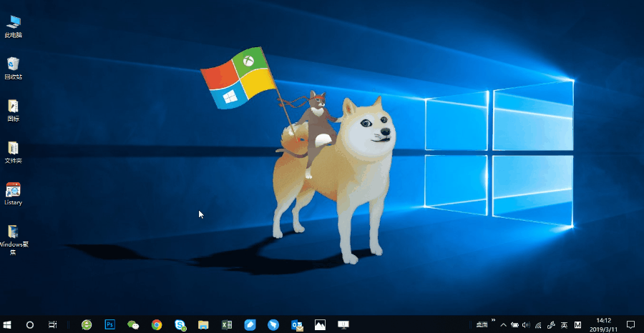Open the Photos app from the taskbar
This screenshot has height=333, width=644.
320,325
